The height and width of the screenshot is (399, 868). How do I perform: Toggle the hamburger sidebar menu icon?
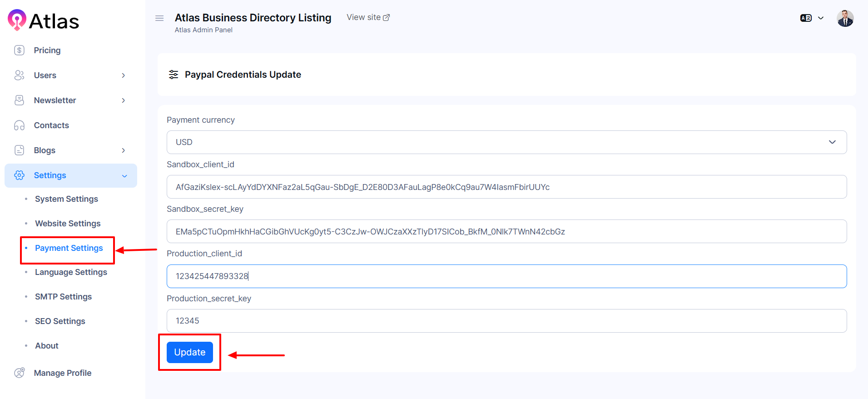coord(159,18)
